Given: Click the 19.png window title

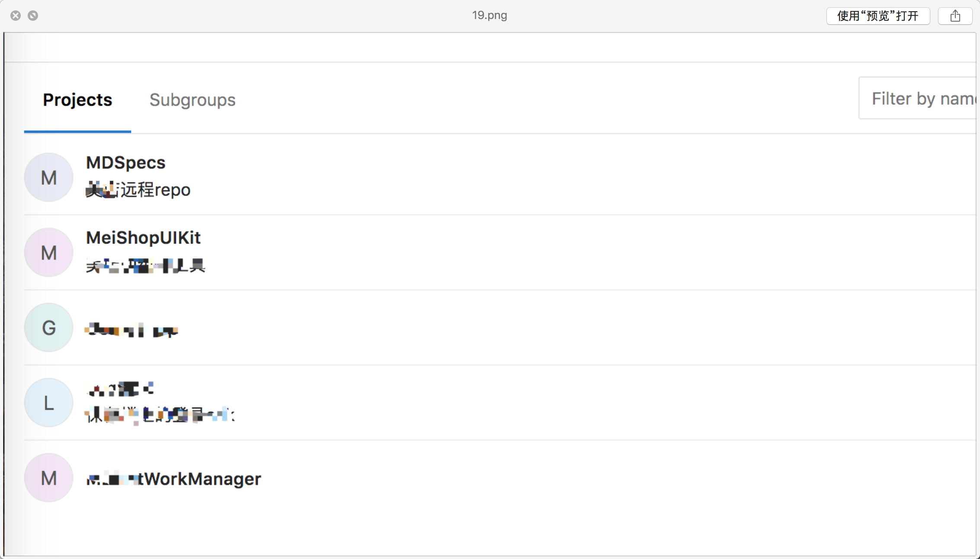Looking at the screenshot, I should coord(489,15).
